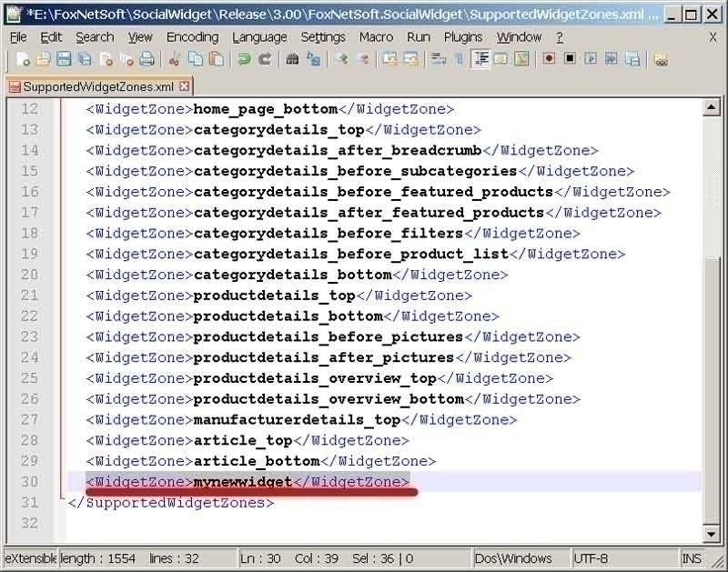Click the Playback macro icon

click(591, 59)
